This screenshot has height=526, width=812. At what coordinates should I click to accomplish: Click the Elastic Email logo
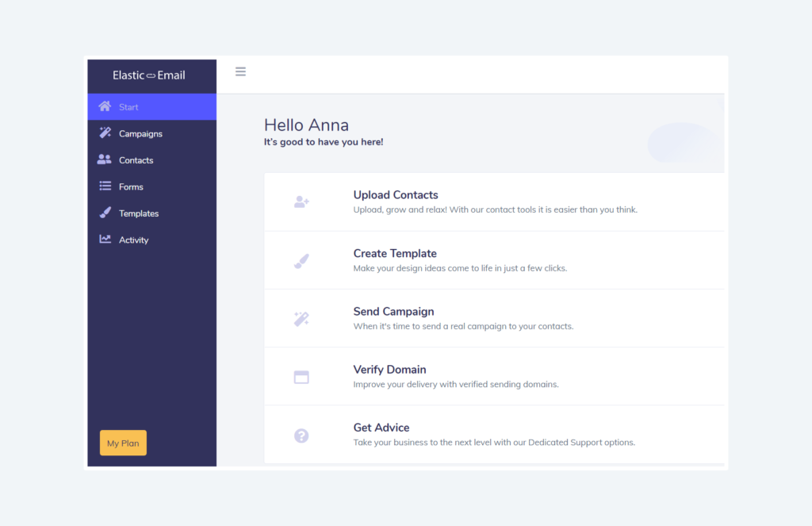click(149, 75)
